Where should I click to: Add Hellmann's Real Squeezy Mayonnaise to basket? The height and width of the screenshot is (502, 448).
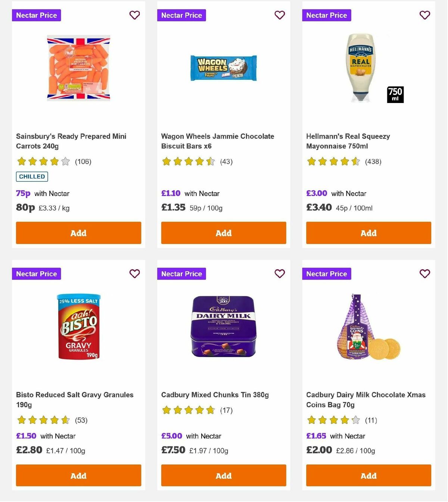tap(368, 233)
